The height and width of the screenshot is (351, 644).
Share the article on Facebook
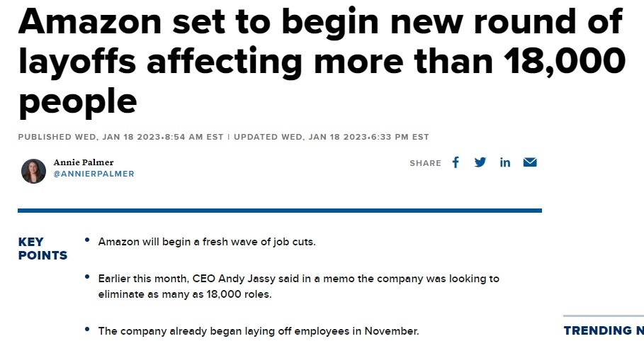[456, 162]
